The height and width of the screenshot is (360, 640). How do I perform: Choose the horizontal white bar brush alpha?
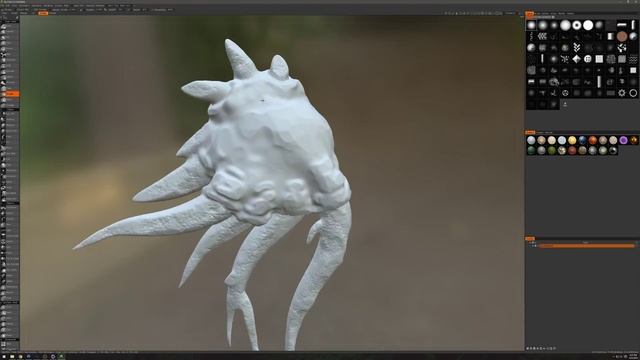622,25
